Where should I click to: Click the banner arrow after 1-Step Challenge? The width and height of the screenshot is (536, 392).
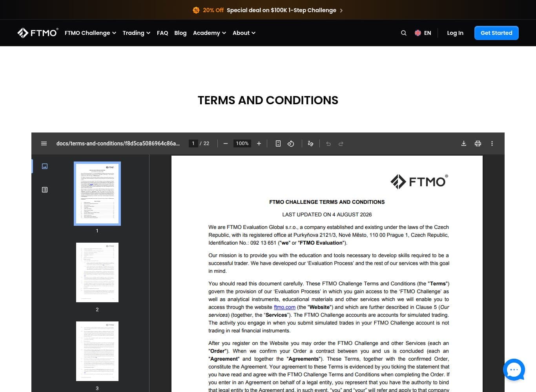tap(341, 11)
